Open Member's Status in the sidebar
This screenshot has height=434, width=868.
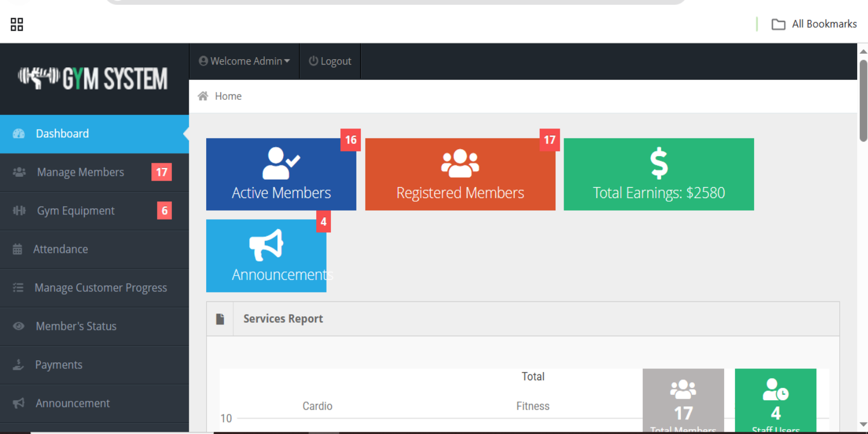pos(94,327)
